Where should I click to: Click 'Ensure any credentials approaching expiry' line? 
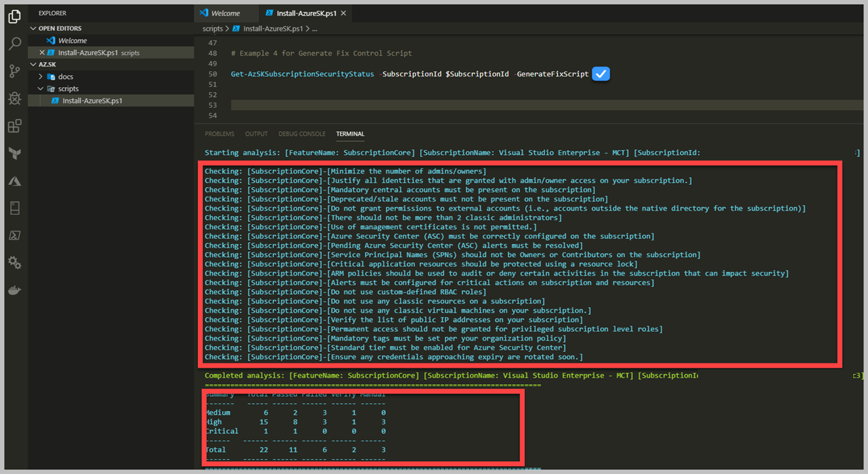[x=394, y=357]
